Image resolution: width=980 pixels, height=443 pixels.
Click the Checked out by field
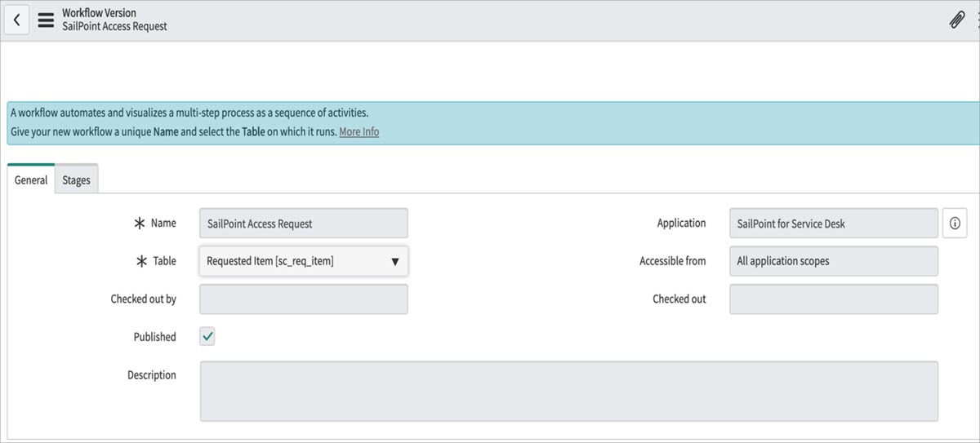pos(303,299)
